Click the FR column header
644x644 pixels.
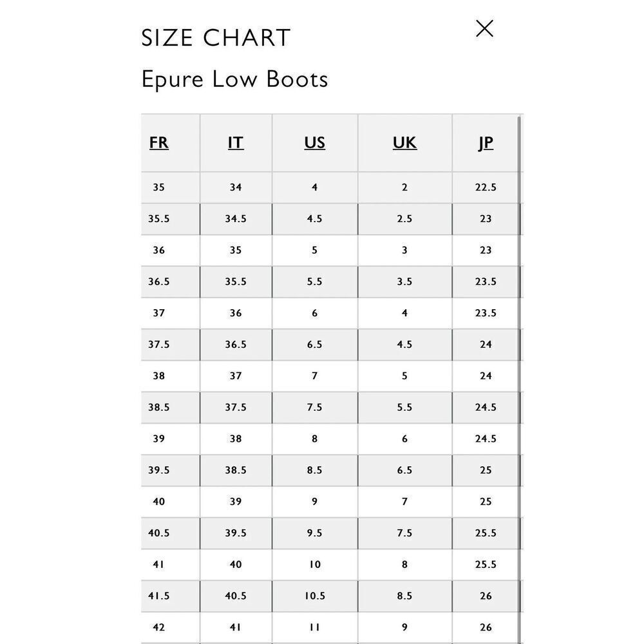(x=159, y=142)
